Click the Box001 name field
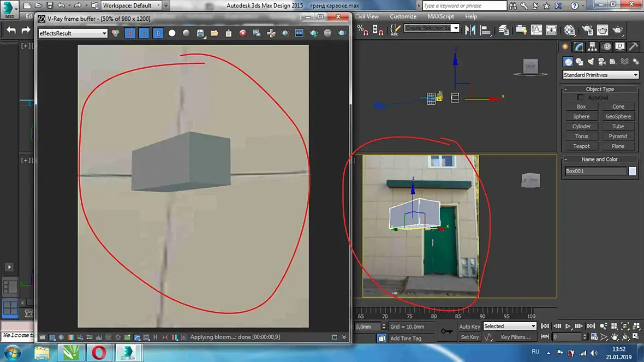644x362 pixels. [595, 171]
